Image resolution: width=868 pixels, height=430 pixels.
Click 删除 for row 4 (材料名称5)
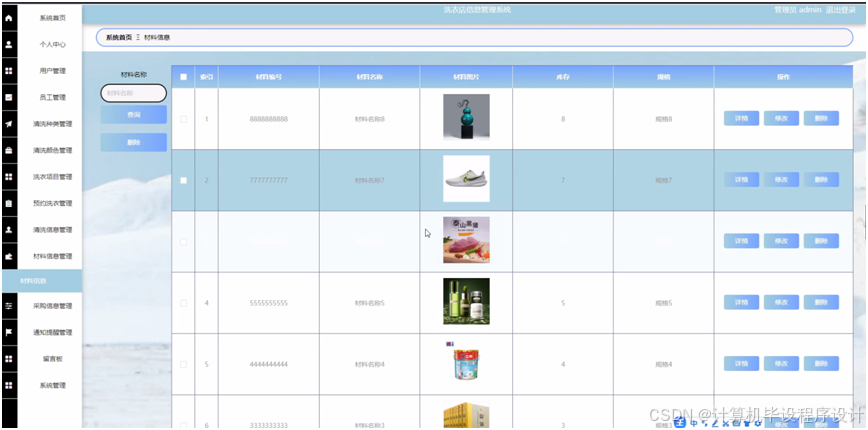coord(821,302)
